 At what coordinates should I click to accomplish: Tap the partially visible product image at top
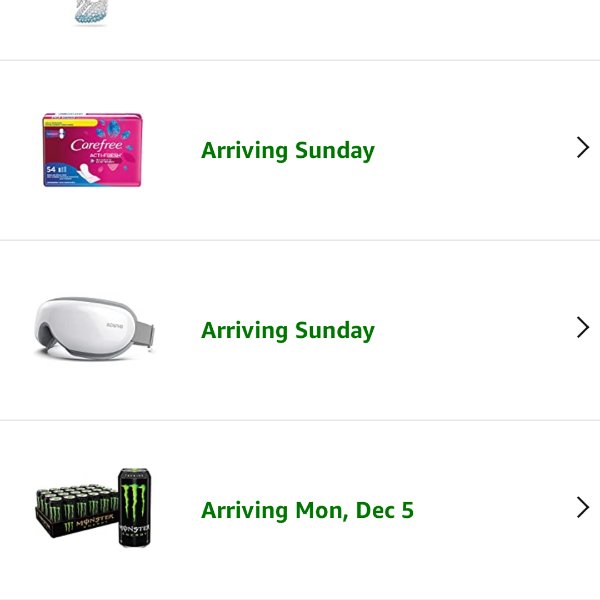[91, 13]
